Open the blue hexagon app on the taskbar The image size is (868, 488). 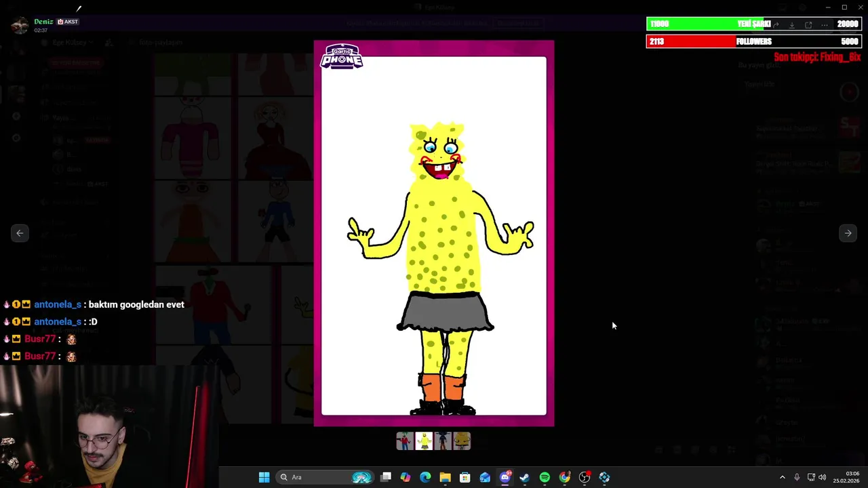click(x=605, y=477)
